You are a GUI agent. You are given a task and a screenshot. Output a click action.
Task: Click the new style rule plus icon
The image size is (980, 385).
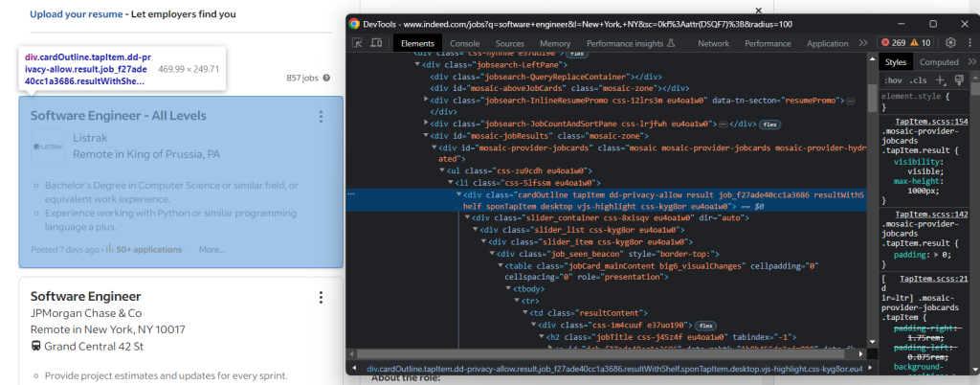coord(941,79)
